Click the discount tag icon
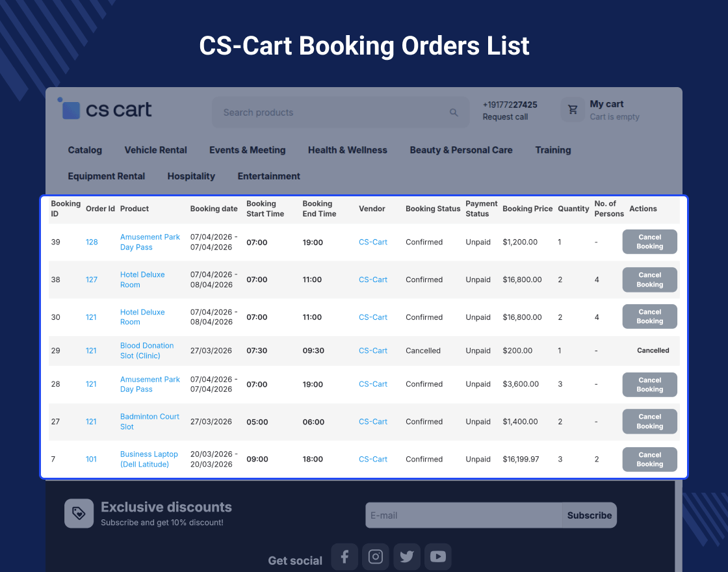The image size is (728, 572). point(79,513)
